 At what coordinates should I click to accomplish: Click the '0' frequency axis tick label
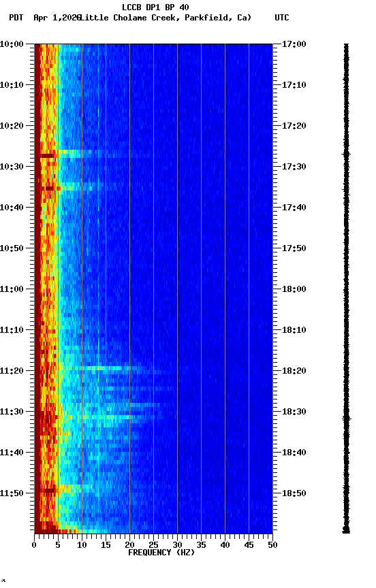click(x=34, y=545)
